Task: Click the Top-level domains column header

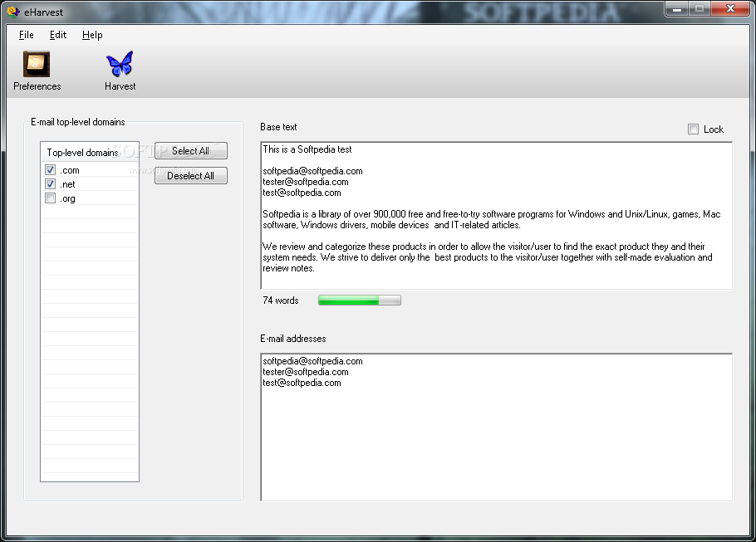Action: [90, 152]
